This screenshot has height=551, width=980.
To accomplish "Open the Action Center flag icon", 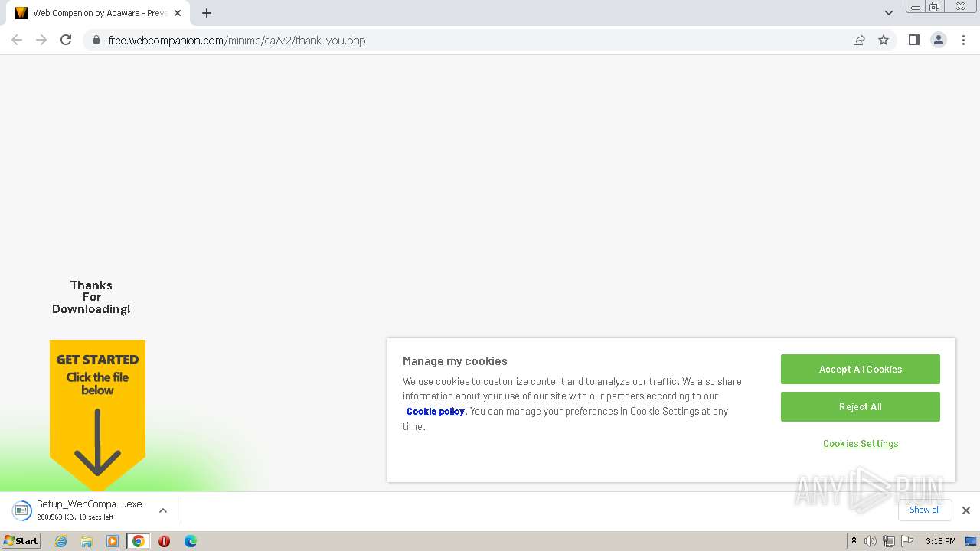I will click(907, 541).
